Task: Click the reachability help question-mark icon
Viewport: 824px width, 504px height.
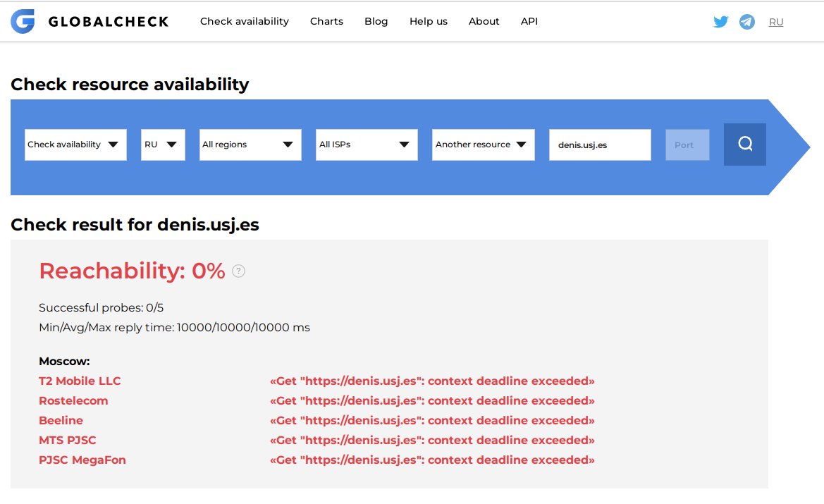Action: [x=238, y=271]
